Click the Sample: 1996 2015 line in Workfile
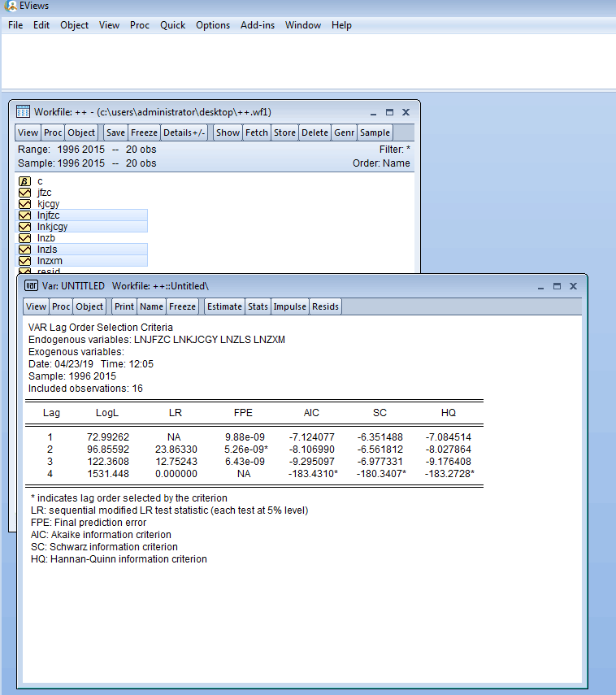 coord(87,163)
